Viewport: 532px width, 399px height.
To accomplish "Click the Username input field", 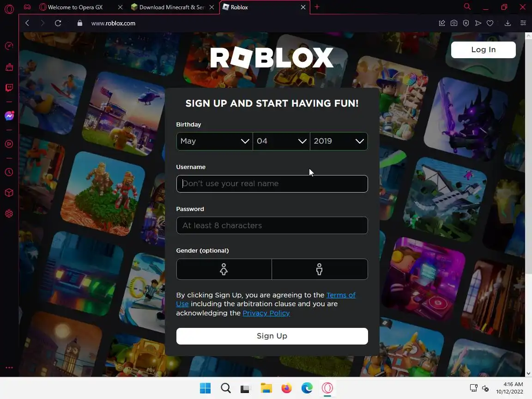I will tap(272, 183).
